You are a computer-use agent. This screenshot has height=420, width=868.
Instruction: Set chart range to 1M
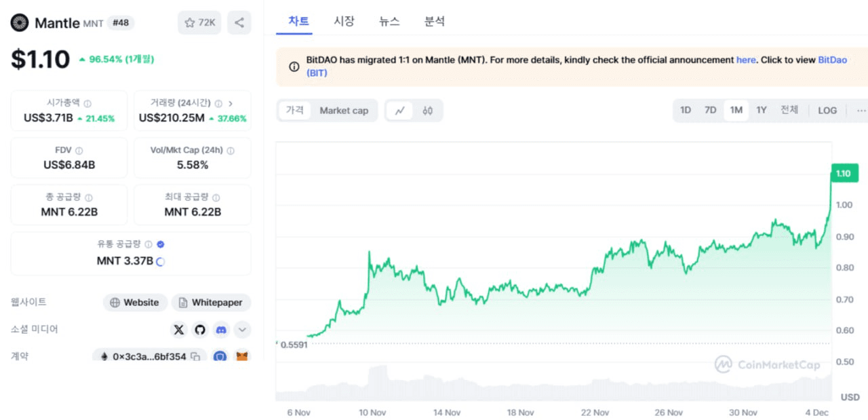tap(736, 110)
